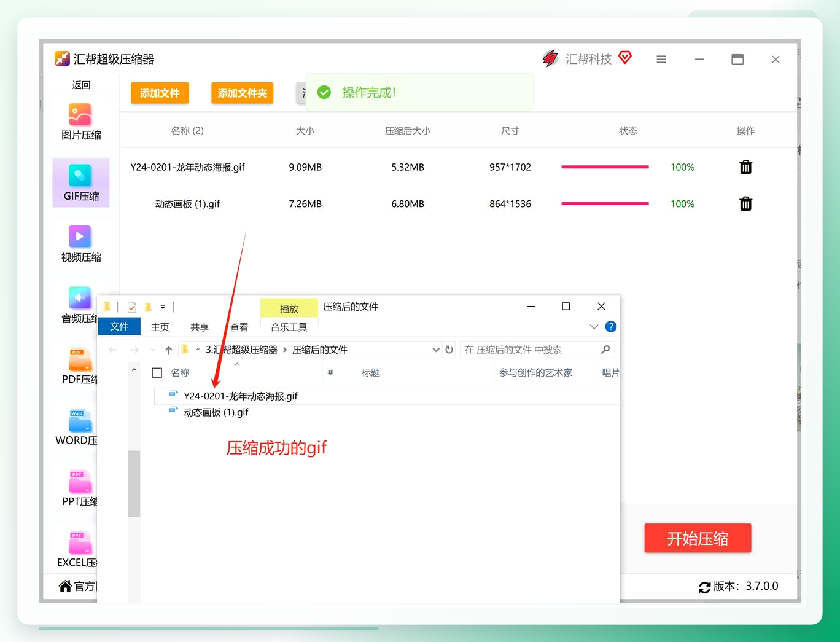Viewport: 840px width, 642px height.
Task: Open the address bar history dropdown
Action: coord(436,350)
